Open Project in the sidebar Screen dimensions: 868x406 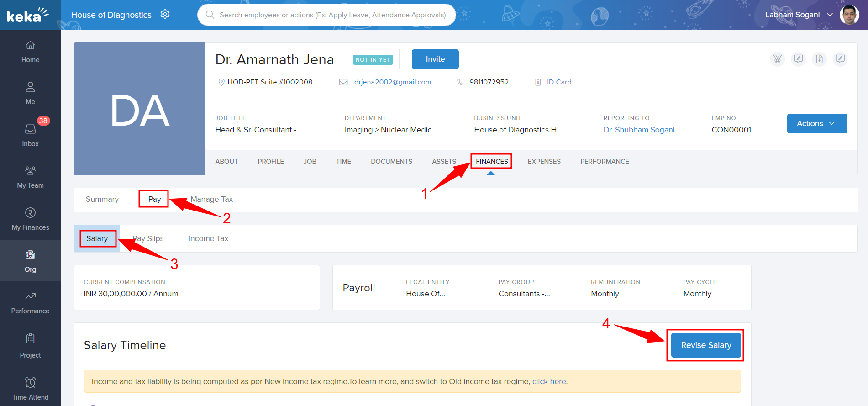click(x=30, y=345)
